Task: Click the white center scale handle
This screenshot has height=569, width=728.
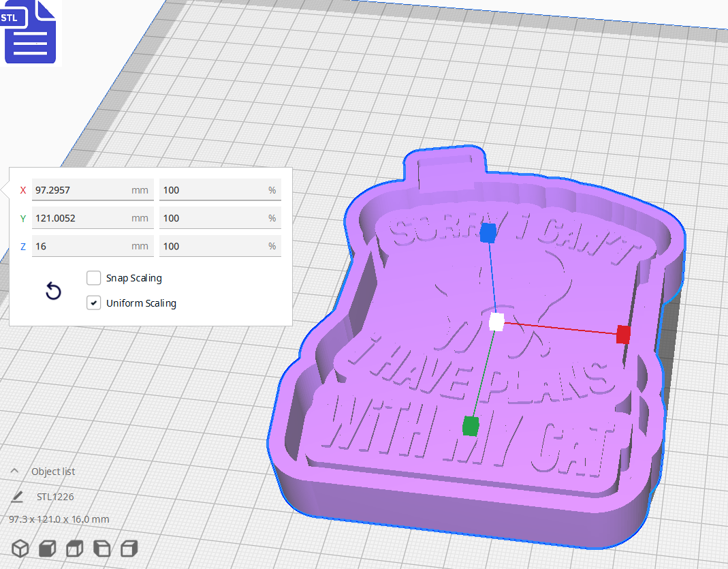Action: 496,322
